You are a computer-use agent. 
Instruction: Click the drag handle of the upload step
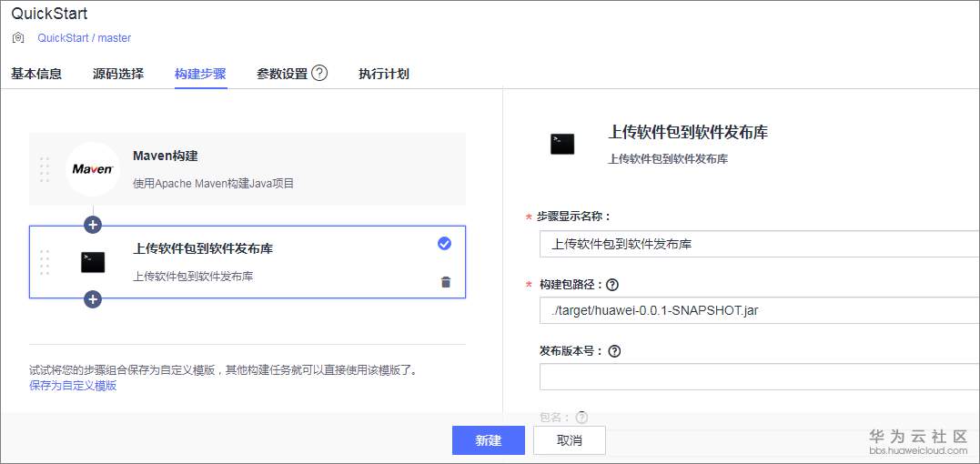click(x=44, y=262)
